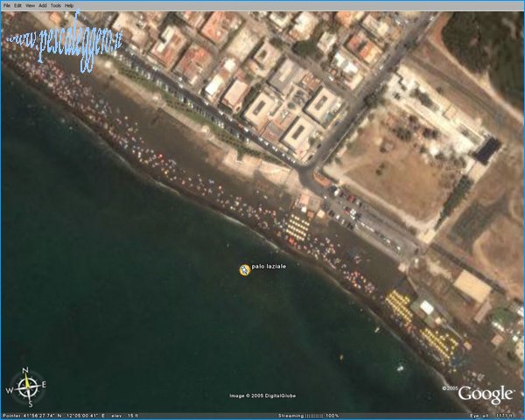Click the Streaming progress bar in status bar
Viewport: 525px width, 420px height.
point(311,415)
